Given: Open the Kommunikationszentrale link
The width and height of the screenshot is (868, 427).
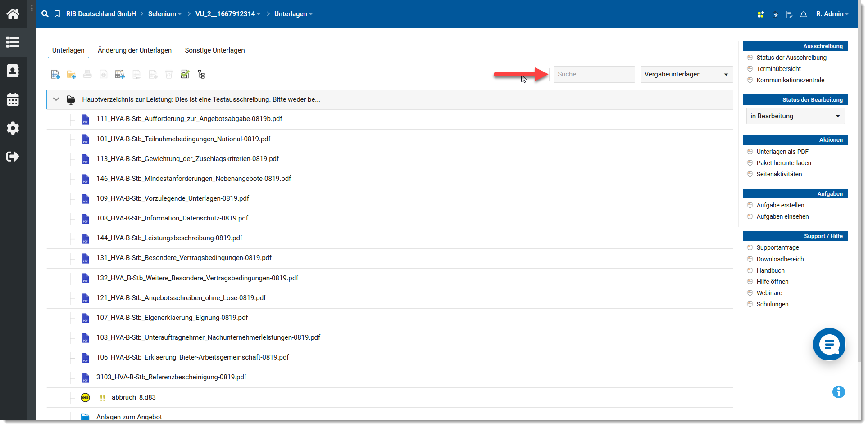Looking at the screenshot, I should pos(790,80).
